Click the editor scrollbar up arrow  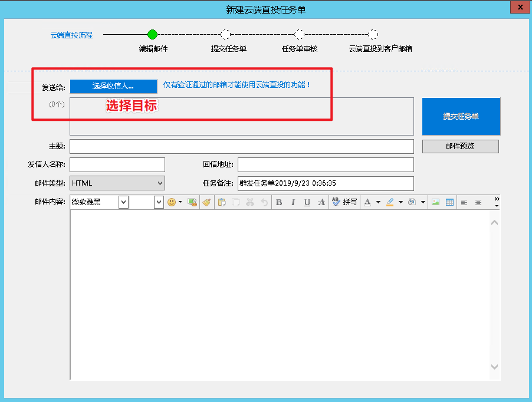495,223
